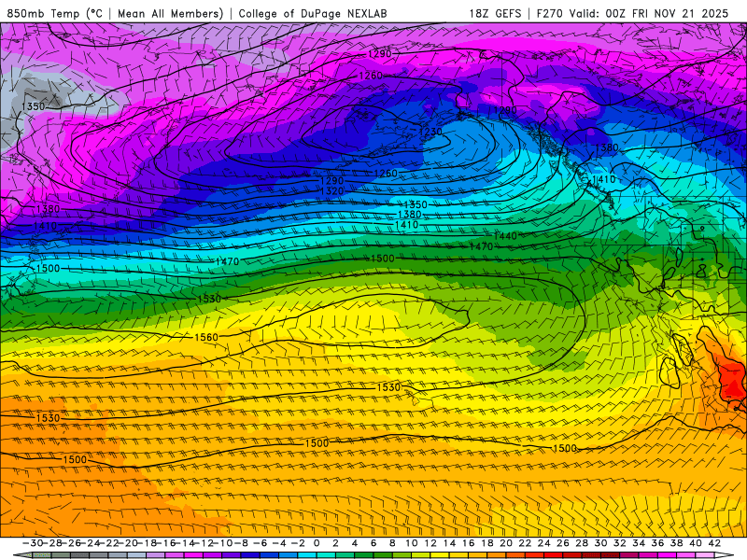Click the minus 18 scale value

pos(147,543)
